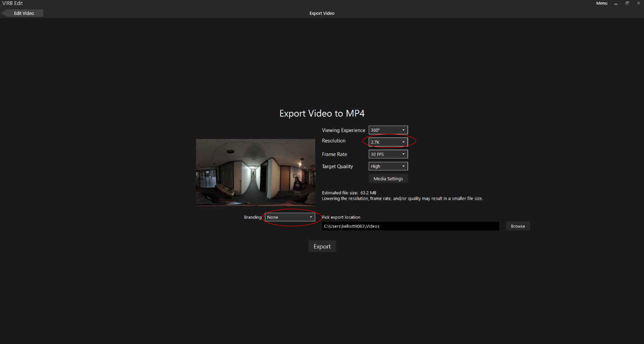Click the 'Lowering the resolution' hint text

(x=402, y=198)
